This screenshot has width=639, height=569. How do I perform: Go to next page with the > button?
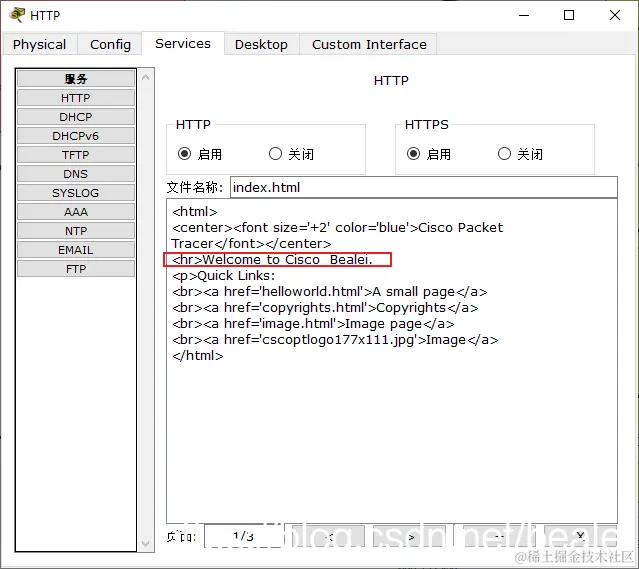tap(412, 536)
